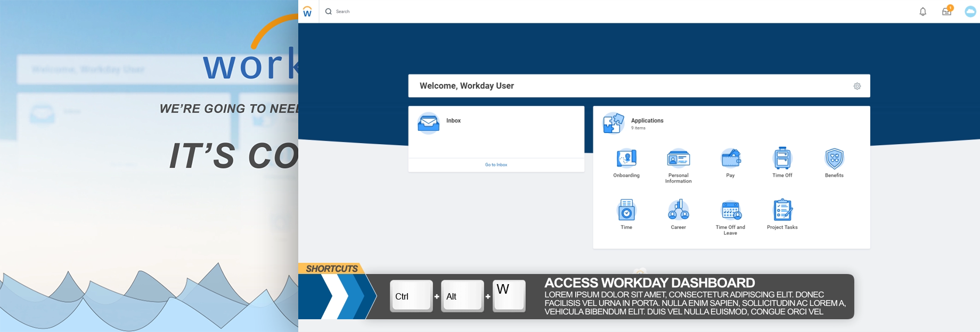Open the Career application
This screenshot has width=980, height=332.
click(679, 214)
